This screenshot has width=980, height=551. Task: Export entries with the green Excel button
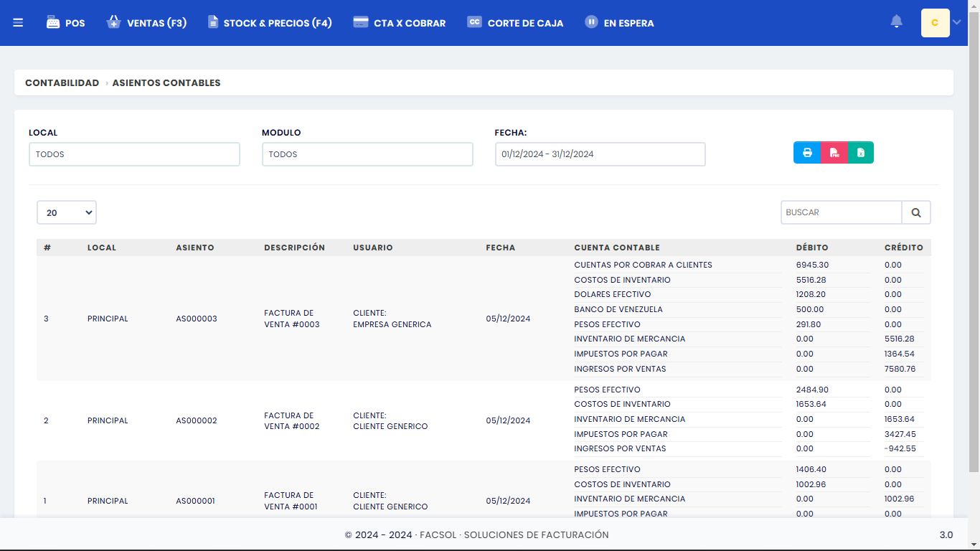pos(861,153)
